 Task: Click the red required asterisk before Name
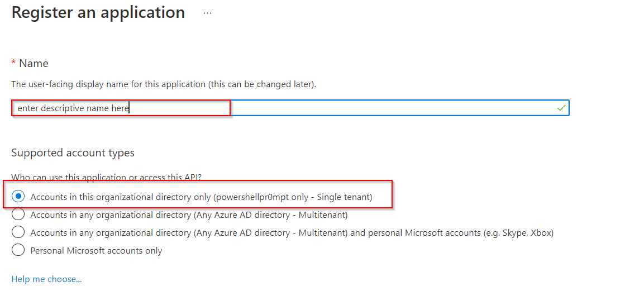(13, 62)
